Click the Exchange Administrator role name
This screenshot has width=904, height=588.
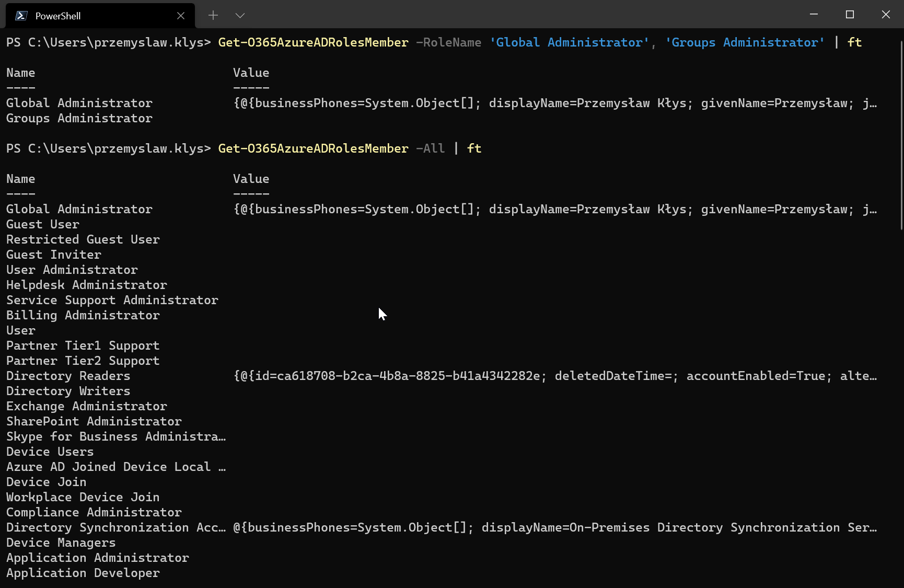[86, 406]
